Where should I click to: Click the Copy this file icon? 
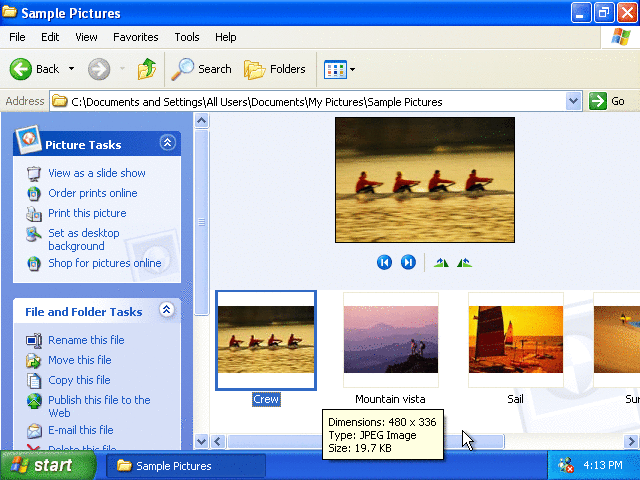pos(34,380)
